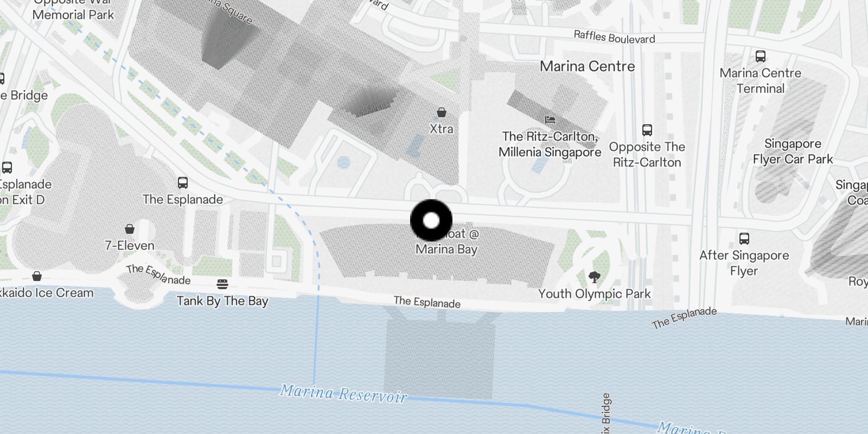This screenshot has height=434, width=868.
Task: Click the Raffles Boulevard street label
Action: (x=615, y=37)
